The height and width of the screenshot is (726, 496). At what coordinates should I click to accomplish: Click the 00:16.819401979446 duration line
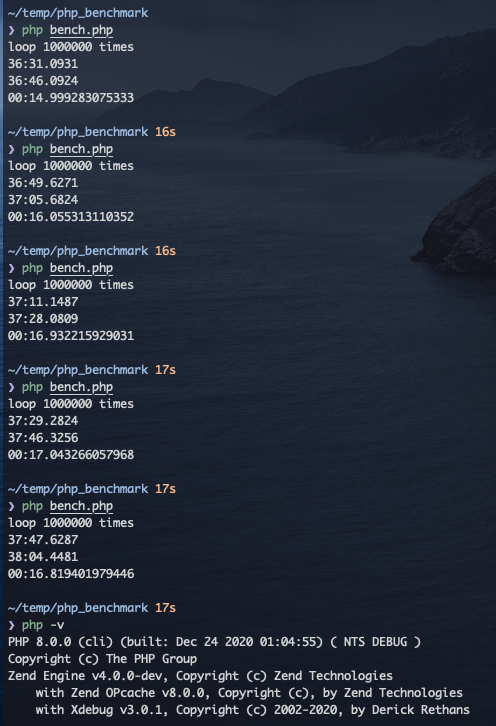(x=71, y=574)
